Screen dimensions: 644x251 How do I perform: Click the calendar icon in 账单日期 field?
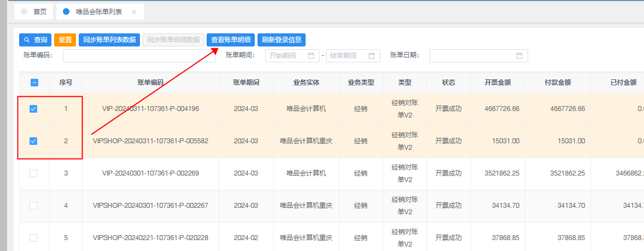pos(519,56)
